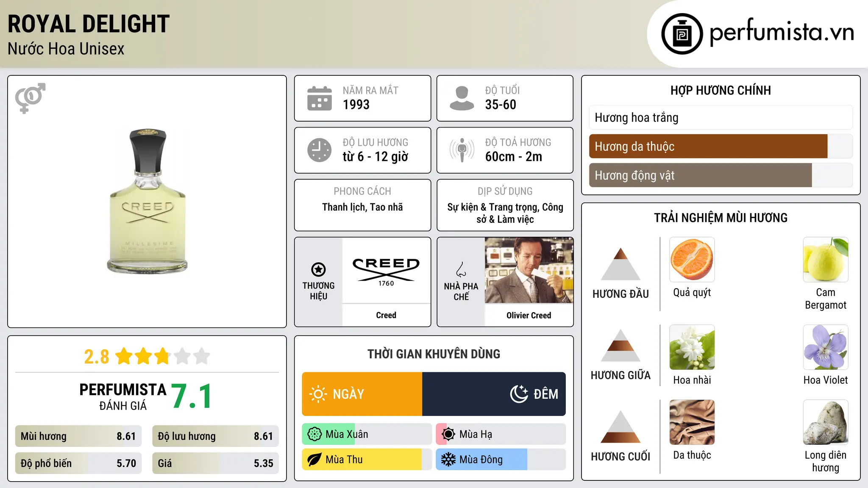This screenshot has width=868, height=488.
Task: Click the sun icon in the Ngày bar
Action: click(318, 394)
